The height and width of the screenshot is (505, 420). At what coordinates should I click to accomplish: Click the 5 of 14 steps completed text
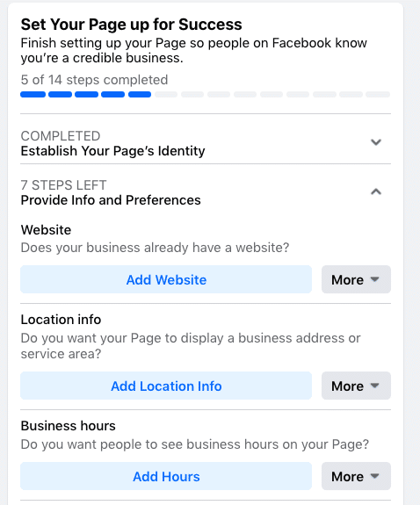click(x=94, y=80)
